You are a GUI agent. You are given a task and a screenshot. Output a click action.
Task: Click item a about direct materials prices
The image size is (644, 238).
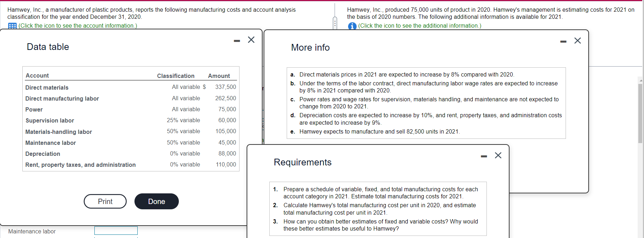407,74
